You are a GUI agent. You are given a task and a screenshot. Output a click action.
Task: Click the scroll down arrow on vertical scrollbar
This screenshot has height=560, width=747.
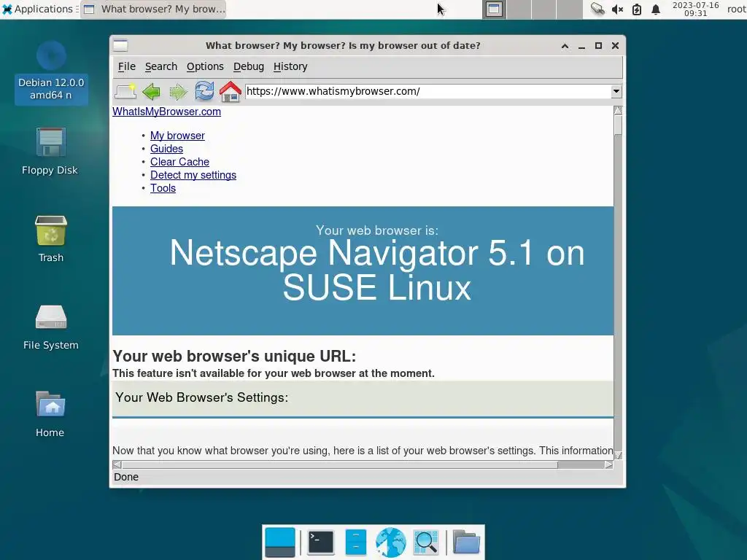coord(618,456)
